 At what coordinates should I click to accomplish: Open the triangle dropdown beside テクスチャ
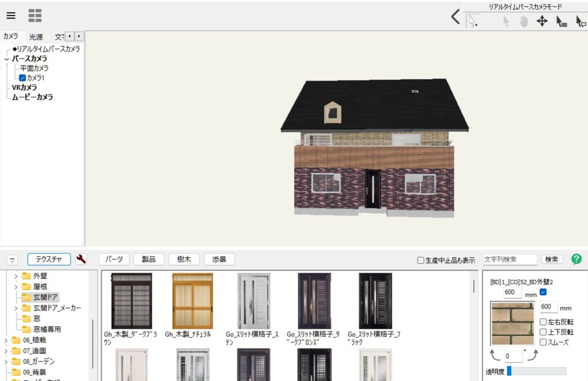tap(12, 260)
